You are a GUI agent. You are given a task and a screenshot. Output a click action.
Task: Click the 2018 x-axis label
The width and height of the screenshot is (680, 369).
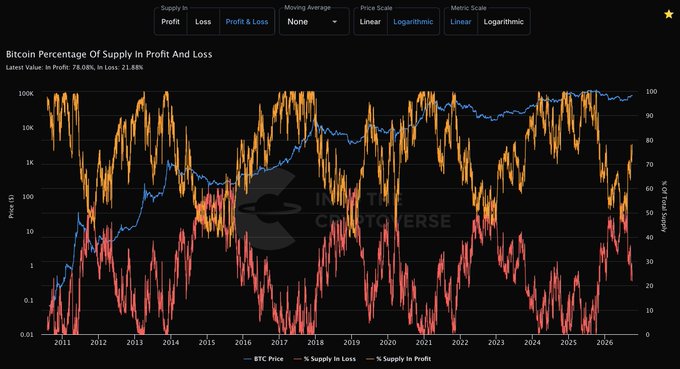click(x=315, y=343)
